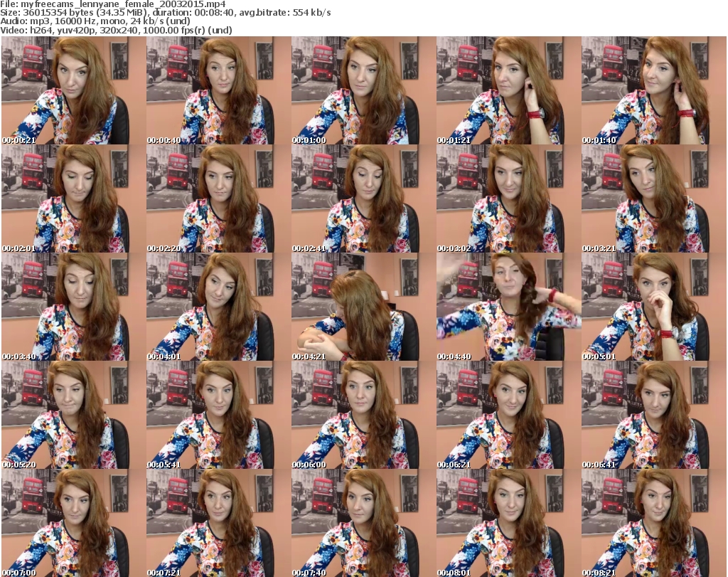Open the frame stamped 00:02:01
This screenshot has width=728, height=577.
[x=74, y=198]
